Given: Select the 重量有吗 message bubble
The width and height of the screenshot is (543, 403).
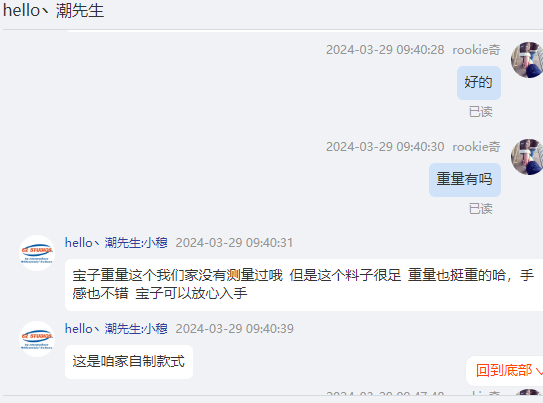Looking at the screenshot, I should pyautogui.click(x=465, y=180).
